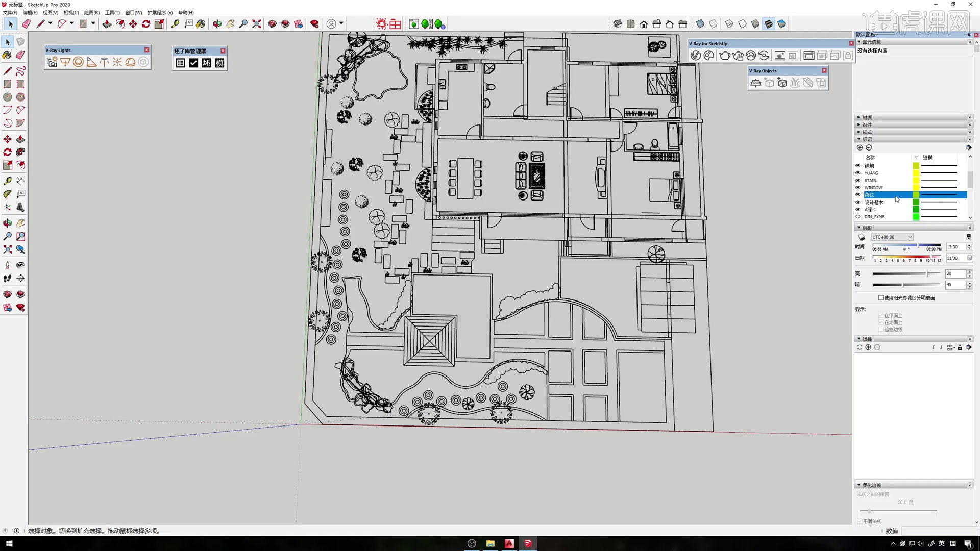Open the 3D Warehouse icon in top toolbar
The width and height of the screenshot is (980, 551).
[x=272, y=24]
